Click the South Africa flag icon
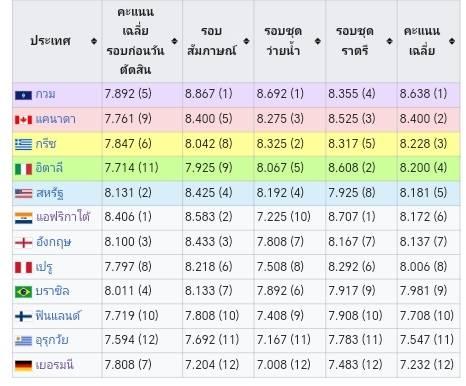The height and width of the screenshot is (386, 466). [23, 218]
